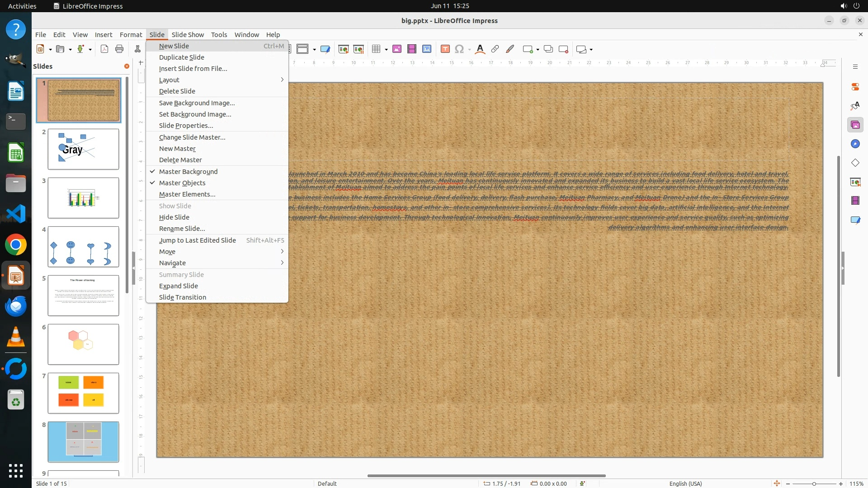Open the Slide Show menu
The image size is (868, 488).
(x=187, y=35)
